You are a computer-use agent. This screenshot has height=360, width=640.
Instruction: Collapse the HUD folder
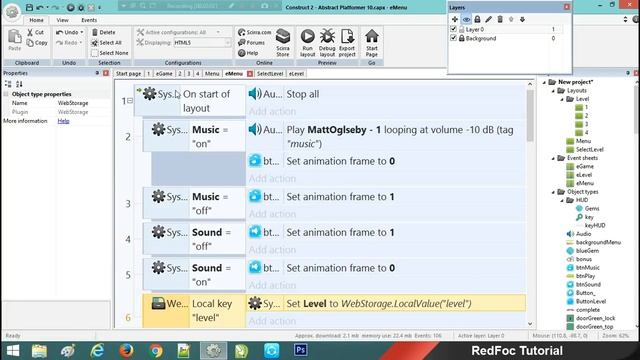[562, 200]
